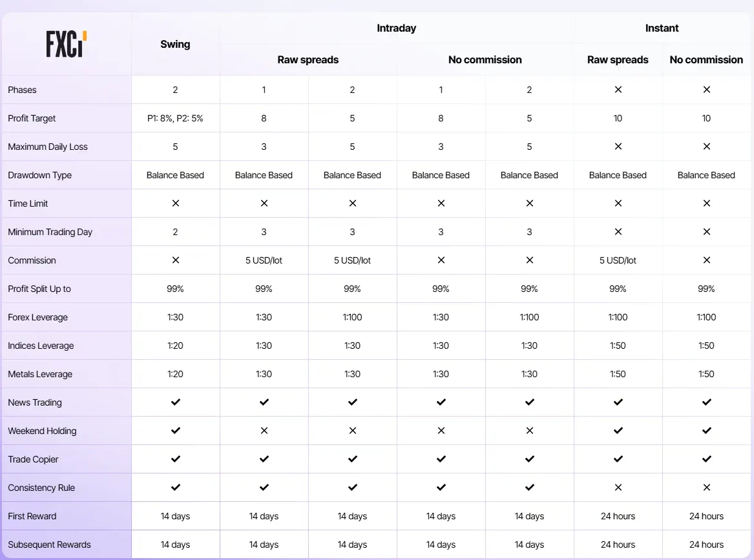Viewport: 754px width, 560px height.
Task: Click Instant Raw spreads X for Minimum Trading Day
Action: click(x=618, y=232)
